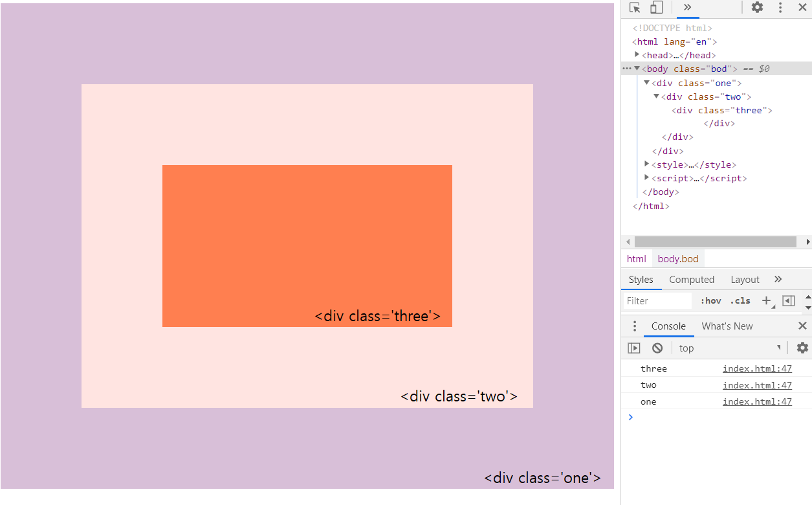The image size is (812, 505).
Task: Click the console log message three
Action: [x=653, y=369]
